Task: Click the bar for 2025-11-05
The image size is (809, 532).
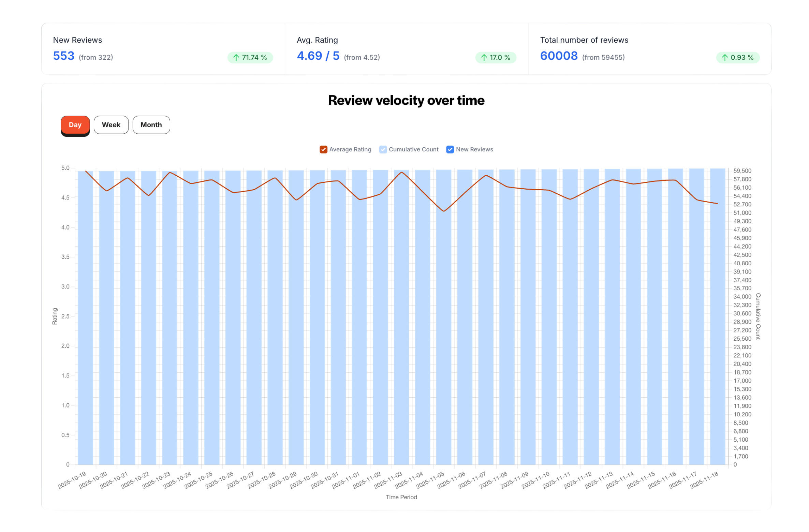Action: [443, 317]
